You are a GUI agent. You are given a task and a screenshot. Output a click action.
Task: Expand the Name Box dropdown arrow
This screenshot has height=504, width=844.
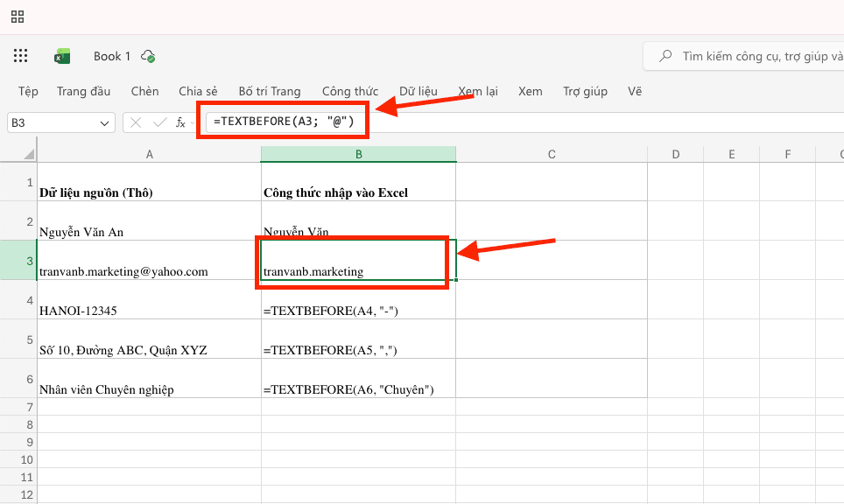104,123
